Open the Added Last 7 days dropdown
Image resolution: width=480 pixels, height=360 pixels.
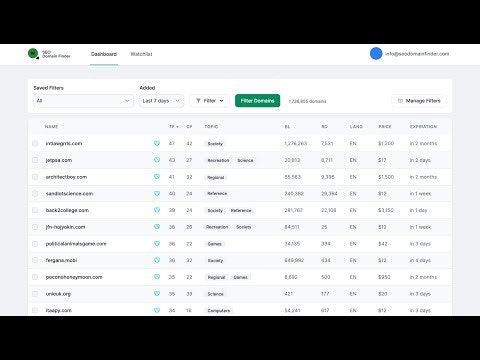(x=161, y=101)
